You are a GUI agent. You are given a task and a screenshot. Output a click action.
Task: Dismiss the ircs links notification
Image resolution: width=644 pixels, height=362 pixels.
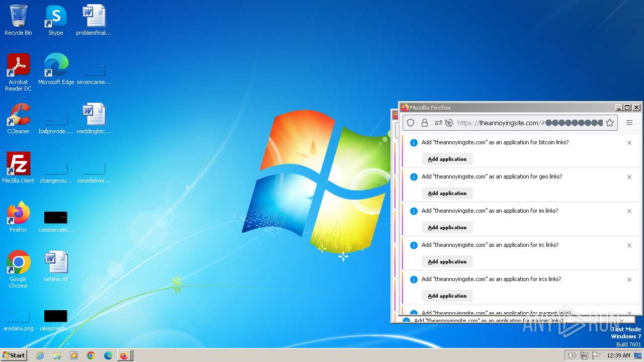(x=629, y=280)
